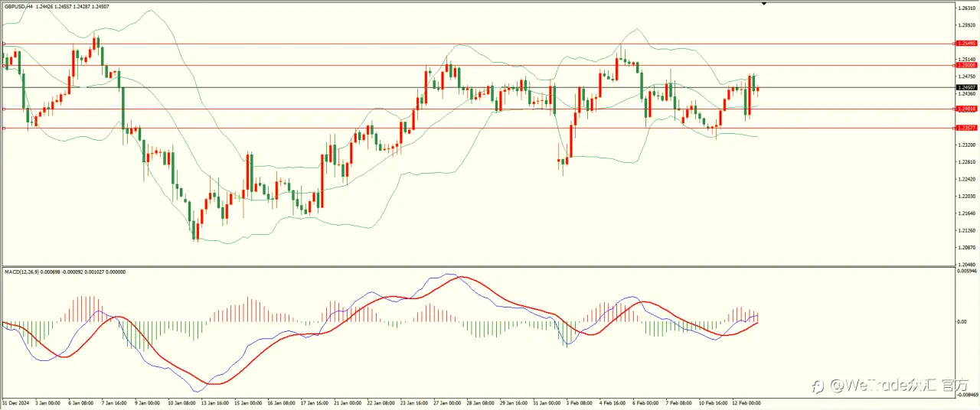980x410 pixels.
Task: Select the 1.24018 horizontal line price tag
Action: 966,109
